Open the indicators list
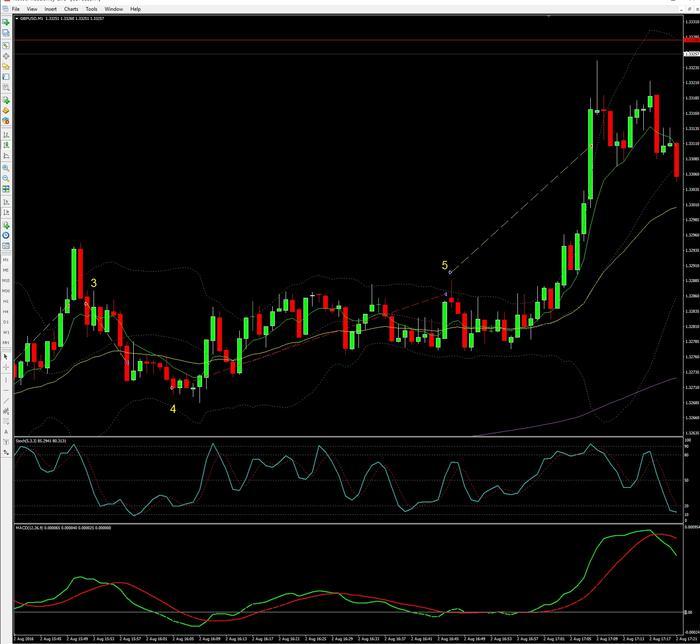Viewport: 700px width, 644px height. tap(6, 225)
